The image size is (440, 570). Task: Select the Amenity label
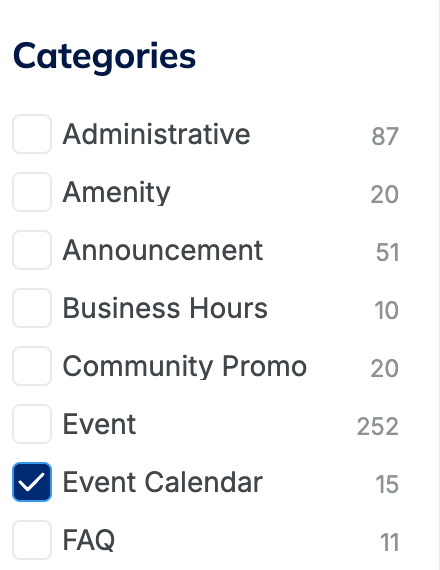(x=116, y=193)
